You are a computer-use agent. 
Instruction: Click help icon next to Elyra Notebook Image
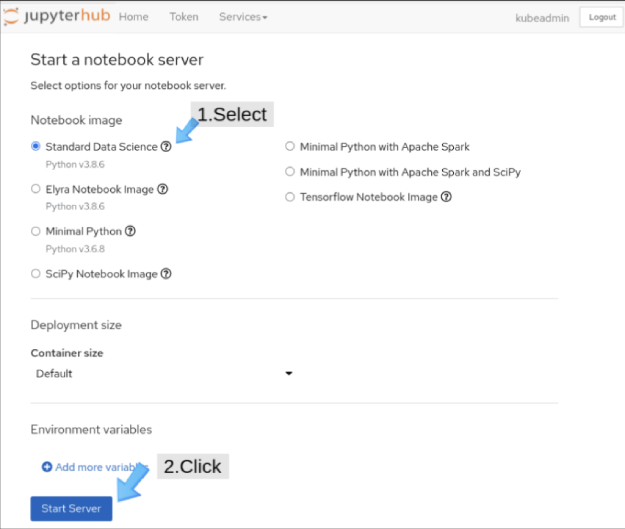click(162, 189)
